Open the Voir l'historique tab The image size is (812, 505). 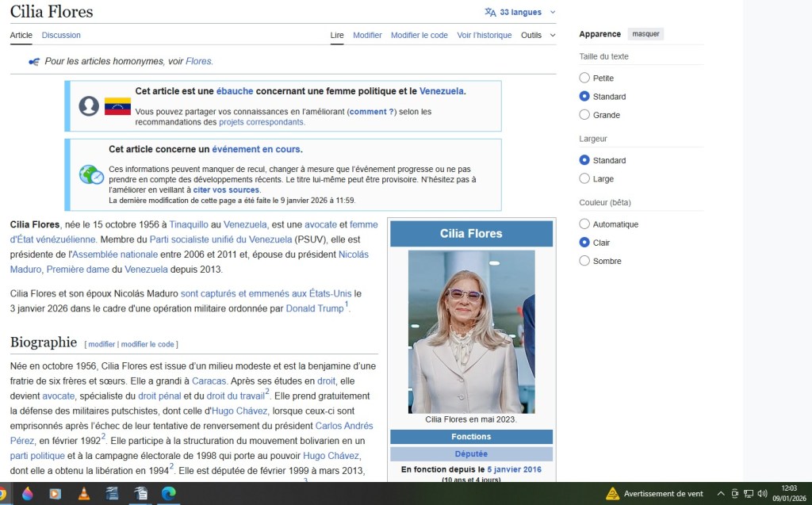pyautogui.click(x=485, y=35)
